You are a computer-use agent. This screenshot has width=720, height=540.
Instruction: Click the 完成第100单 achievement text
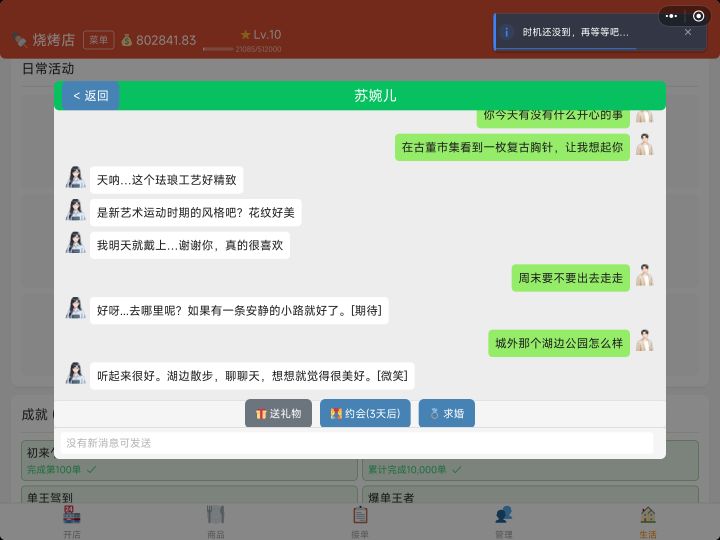point(54,469)
